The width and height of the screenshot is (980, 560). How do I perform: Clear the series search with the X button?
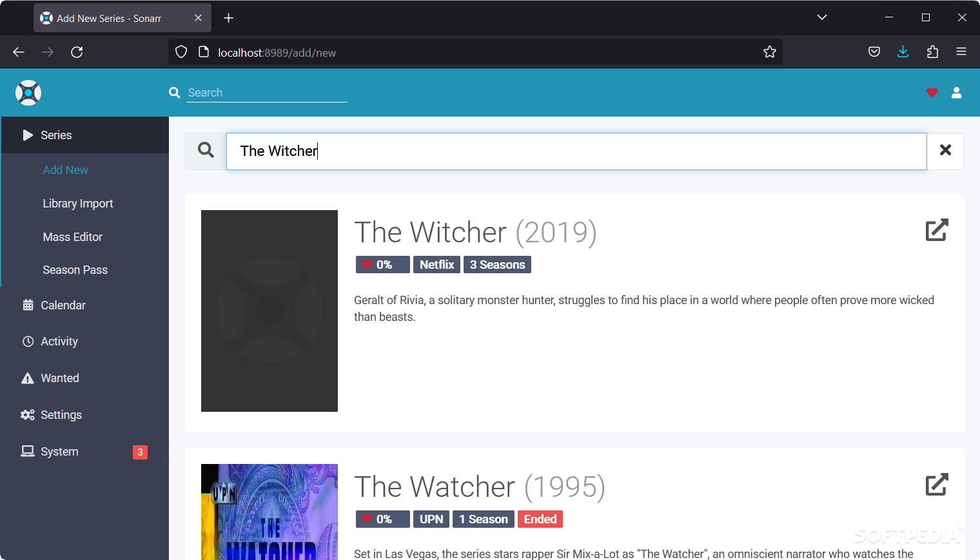tap(945, 150)
